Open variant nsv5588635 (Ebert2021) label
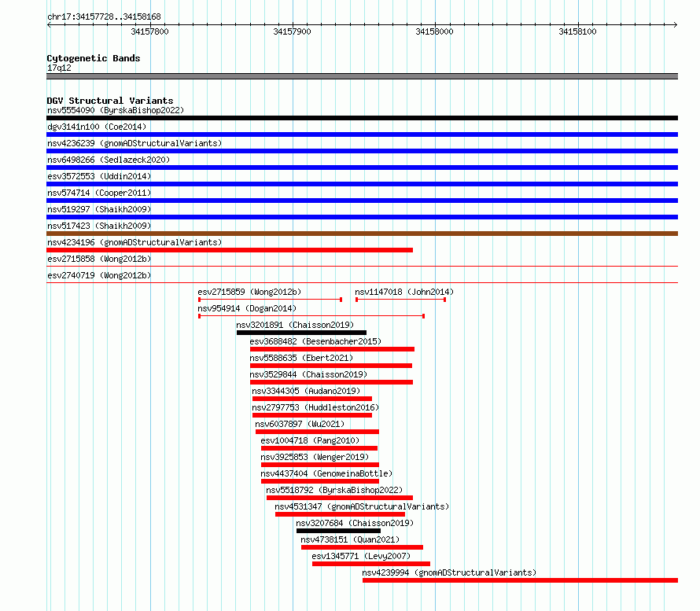Viewport: 700px width, 611px height. click(x=301, y=358)
